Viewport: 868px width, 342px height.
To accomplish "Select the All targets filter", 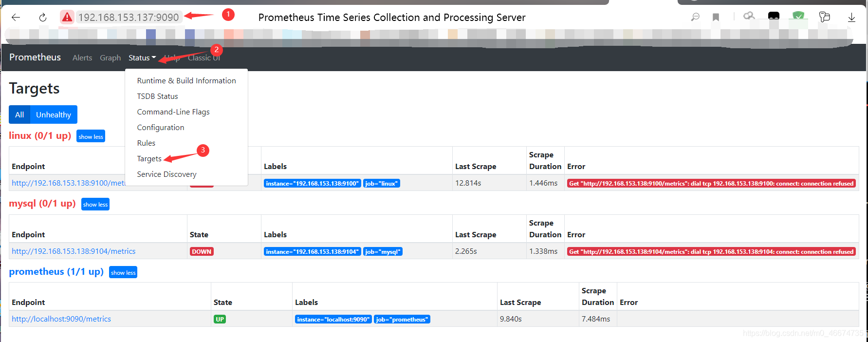I will [x=19, y=115].
